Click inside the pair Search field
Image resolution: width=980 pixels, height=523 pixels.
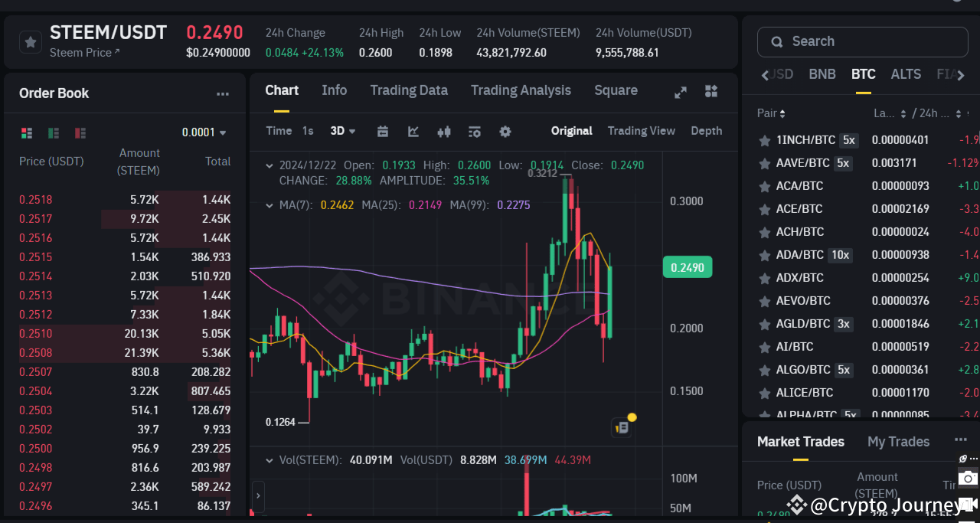coord(862,41)
